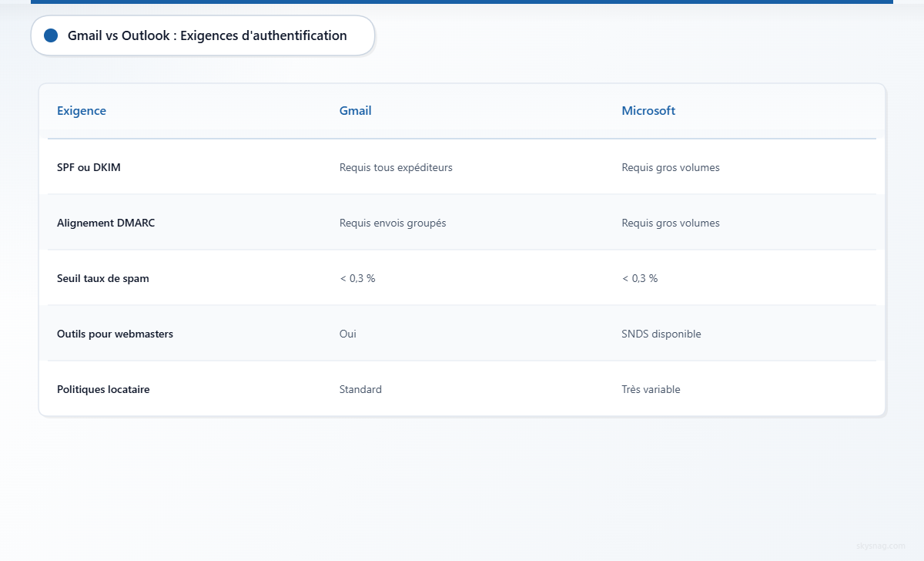Click the Microsoft cell in the SPF ou DKIM row
The width and height of the screenshot is (924, 561).
point(671,167)
